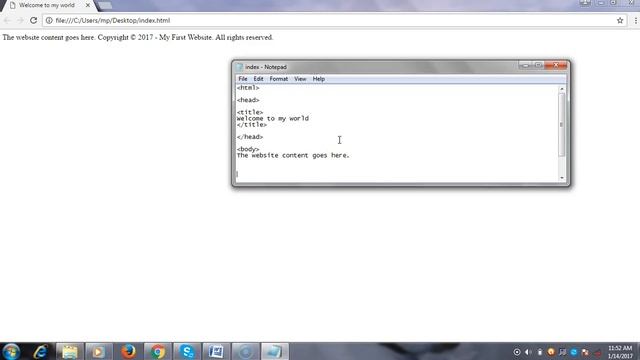Minimize the Notepad window
The width and height of the screenshot is (640, 360).
[526, 65]
